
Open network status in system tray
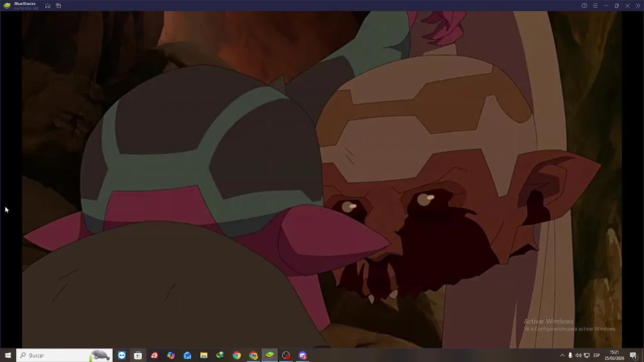coord(587,355)
